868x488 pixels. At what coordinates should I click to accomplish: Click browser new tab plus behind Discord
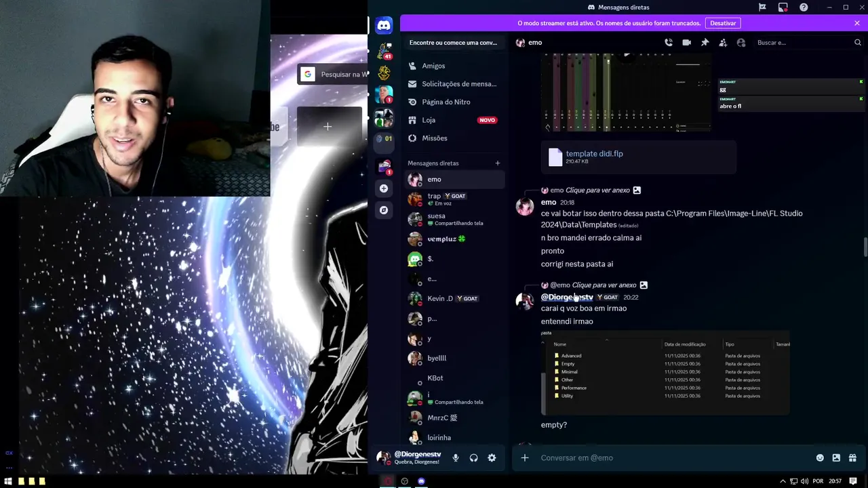point(328,127)
